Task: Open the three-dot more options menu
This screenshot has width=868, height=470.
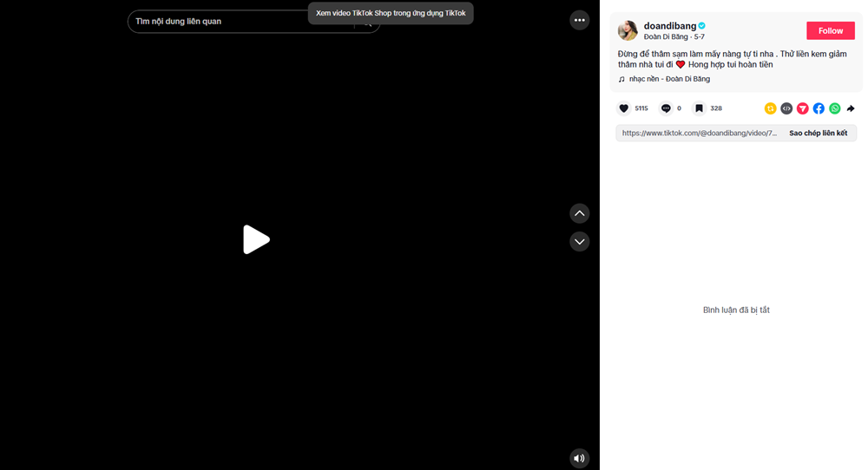Action: (x=580, y=20)
